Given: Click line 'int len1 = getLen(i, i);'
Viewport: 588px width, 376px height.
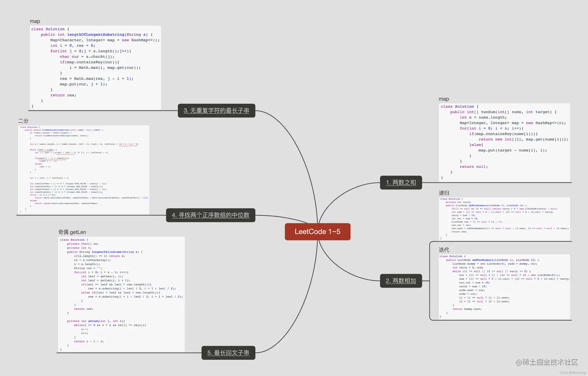Looking at the screenshot, I should (101, 276).
